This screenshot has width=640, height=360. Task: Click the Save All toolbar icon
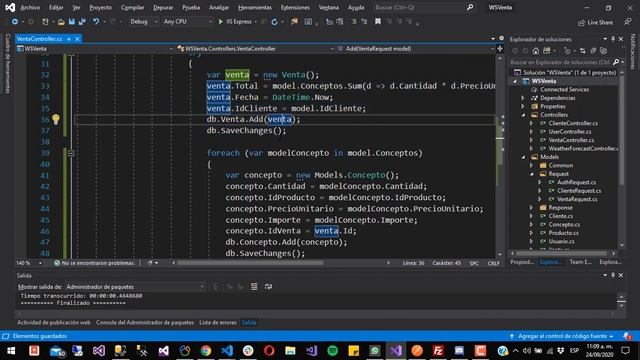pyautogui.click(x=82, y=22)
